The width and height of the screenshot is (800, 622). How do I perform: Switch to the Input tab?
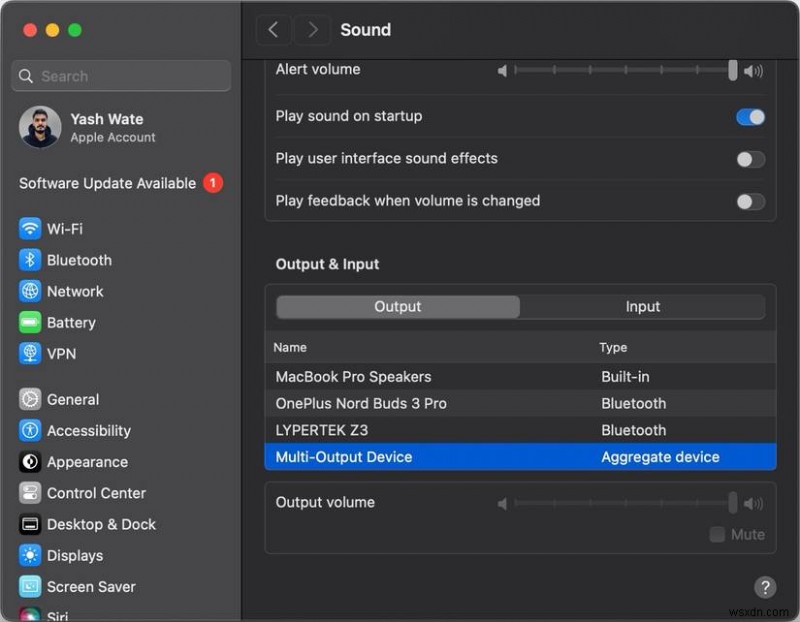coord(642,307)
